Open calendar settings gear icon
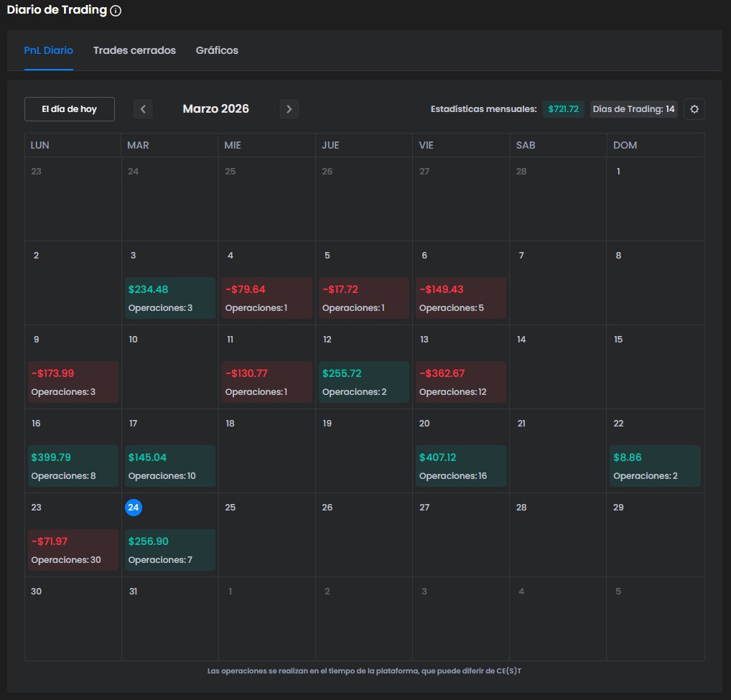Viewport: 731px width, 700px height. (x=694, y=109)
